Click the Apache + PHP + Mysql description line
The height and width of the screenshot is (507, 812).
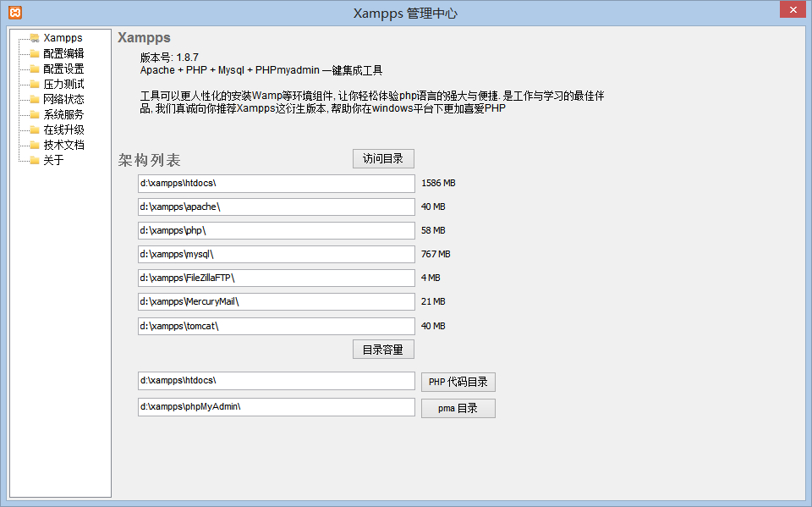coord(261,70)
